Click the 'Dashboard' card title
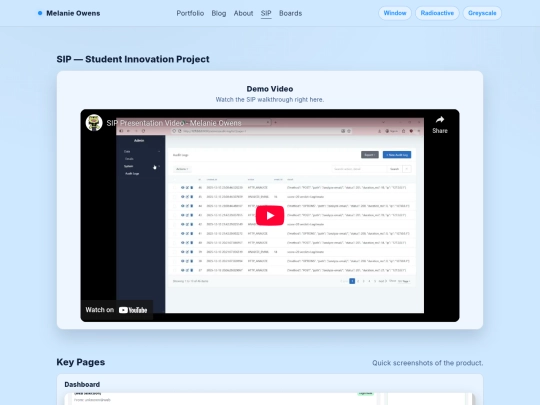Screen dimensions: 540x405 [82, 384]
